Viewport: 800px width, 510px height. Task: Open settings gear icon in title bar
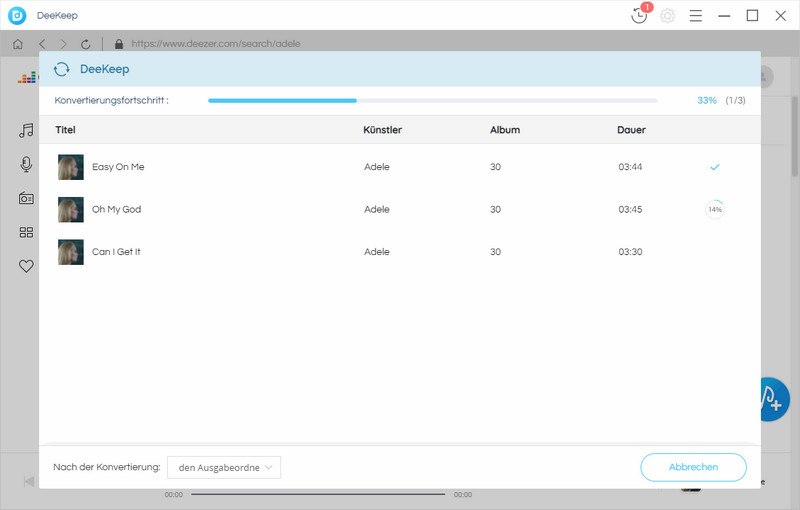tap(667, 16)
